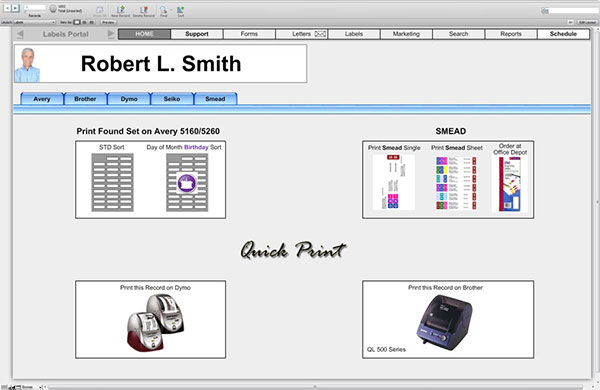Click the horizontal scrollbar at the bottom
The width and height of the screenshot is (600, 390).
click(314, 387)
